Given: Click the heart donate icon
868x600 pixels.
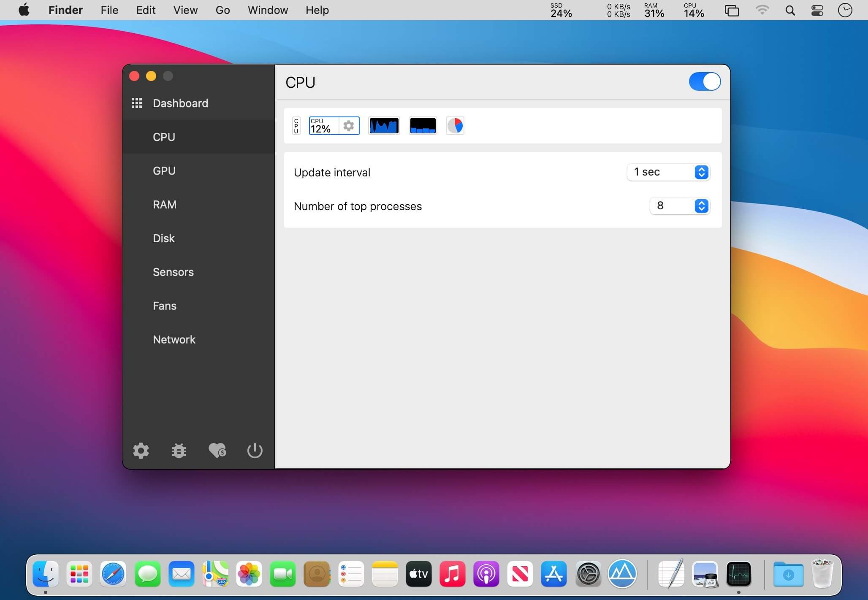Looking at the screenshot, I should pos(217,451).
